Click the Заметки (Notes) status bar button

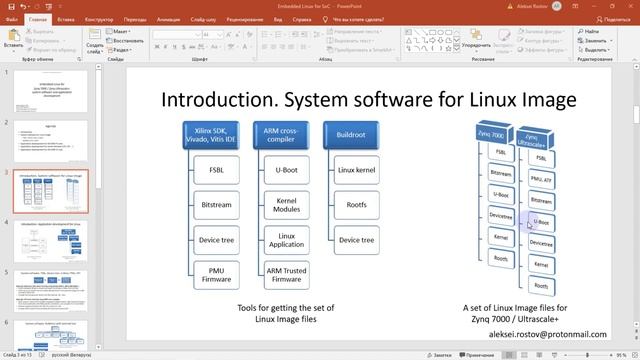click(440, 355)
